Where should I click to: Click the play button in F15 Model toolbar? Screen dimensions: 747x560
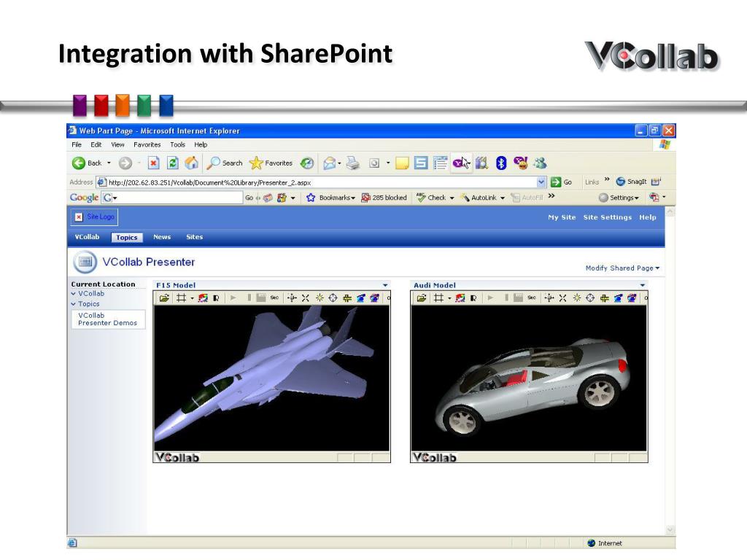point(233,298)
